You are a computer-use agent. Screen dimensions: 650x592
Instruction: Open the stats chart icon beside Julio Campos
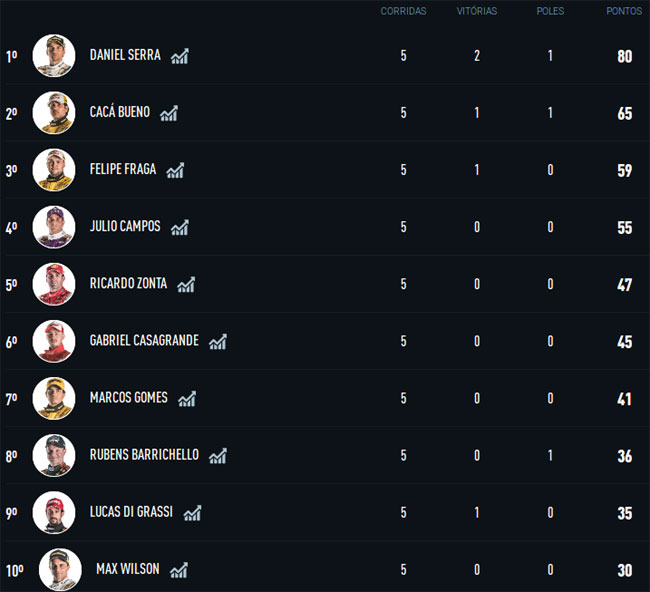pos(180,228)
